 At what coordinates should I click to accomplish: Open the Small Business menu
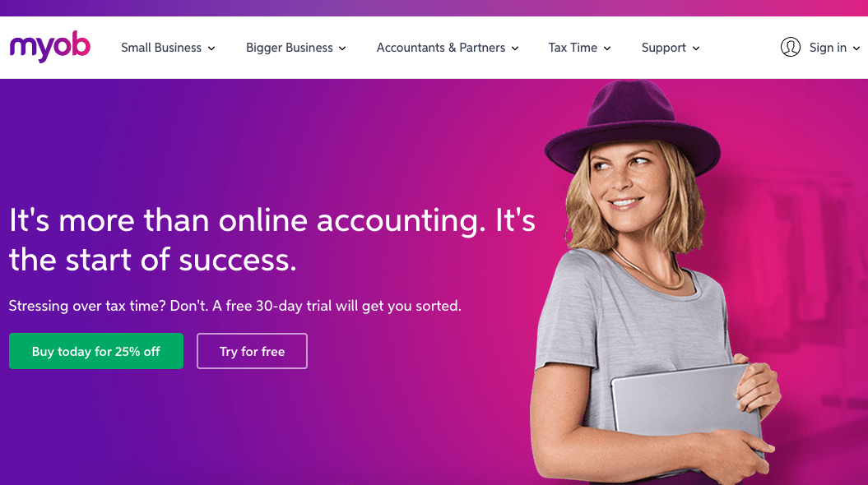pos(168,48)
